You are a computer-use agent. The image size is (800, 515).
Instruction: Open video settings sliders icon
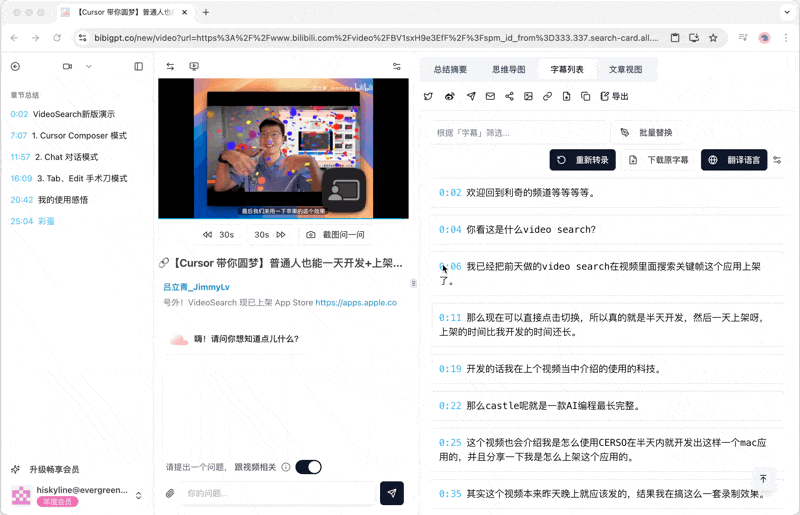coord(396,66)
